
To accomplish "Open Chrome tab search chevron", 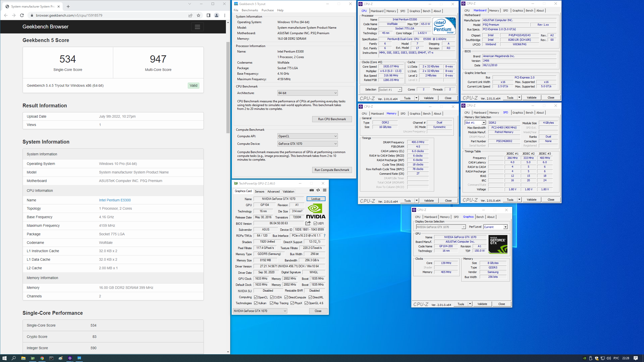I will coord(190,4).
